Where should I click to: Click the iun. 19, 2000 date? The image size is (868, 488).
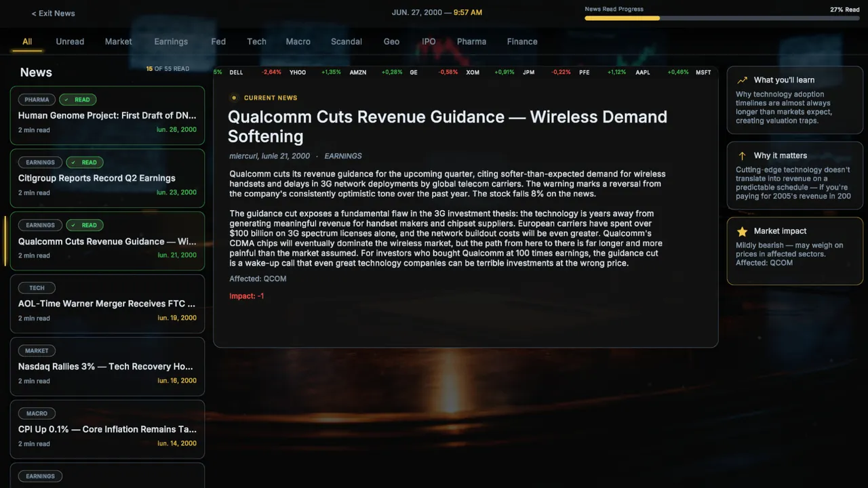pyautogui.click(x=177, y=318)
